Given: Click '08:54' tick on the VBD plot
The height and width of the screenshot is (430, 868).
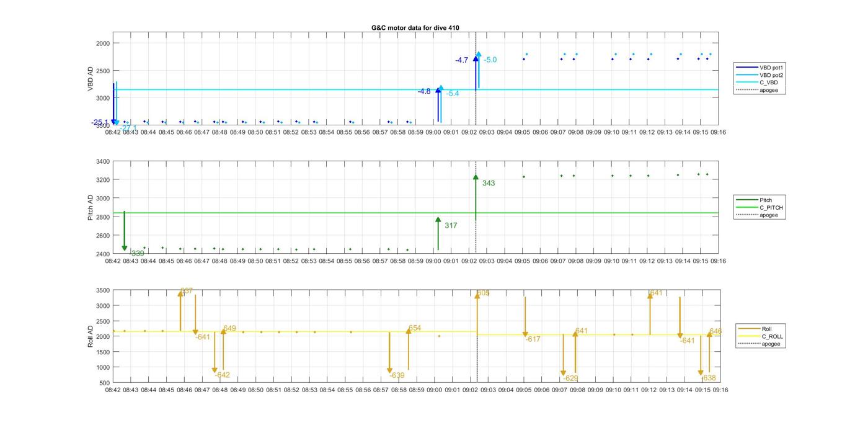Looking at the screenshot, I should [x=327, y=132].
